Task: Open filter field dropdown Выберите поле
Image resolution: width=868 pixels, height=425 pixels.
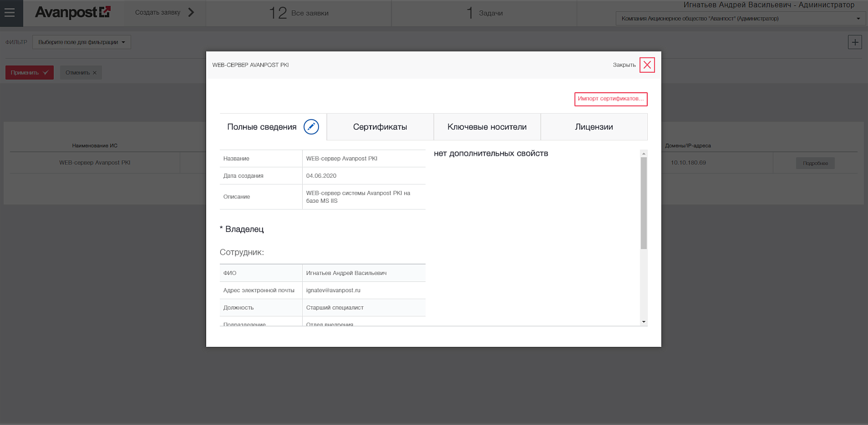Action: (x=82, y=42)
